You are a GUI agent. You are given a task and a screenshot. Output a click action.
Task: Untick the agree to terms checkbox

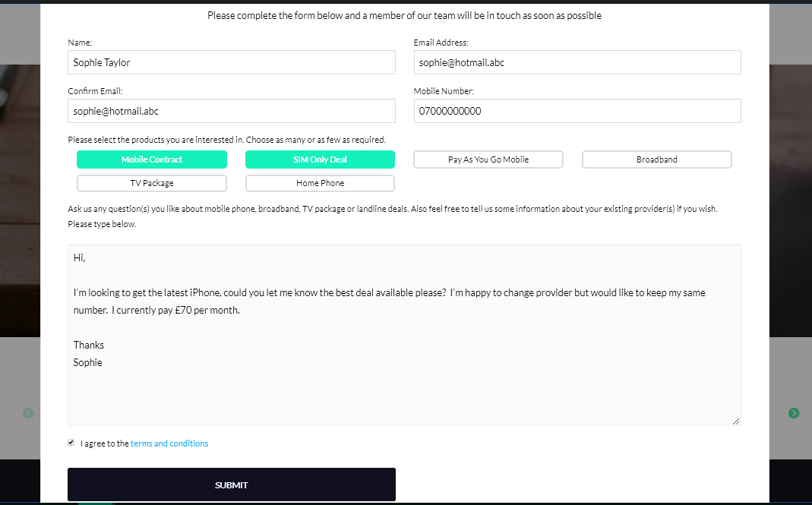coord(71,443)
